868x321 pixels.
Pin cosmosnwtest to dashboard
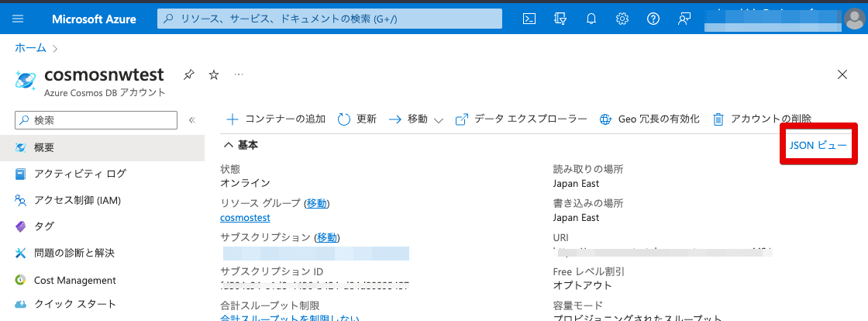[189, 74]
